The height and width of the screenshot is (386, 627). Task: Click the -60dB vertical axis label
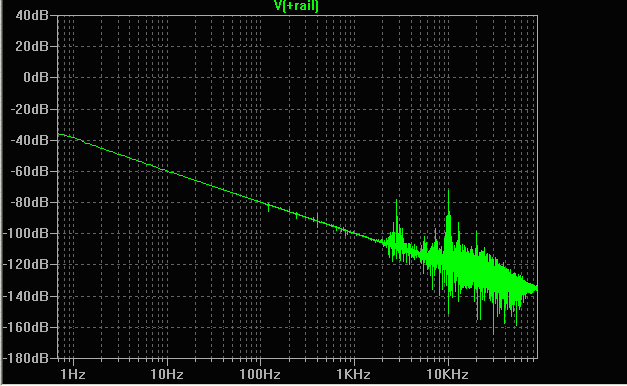pyautogui.click(x=29, y=171)
